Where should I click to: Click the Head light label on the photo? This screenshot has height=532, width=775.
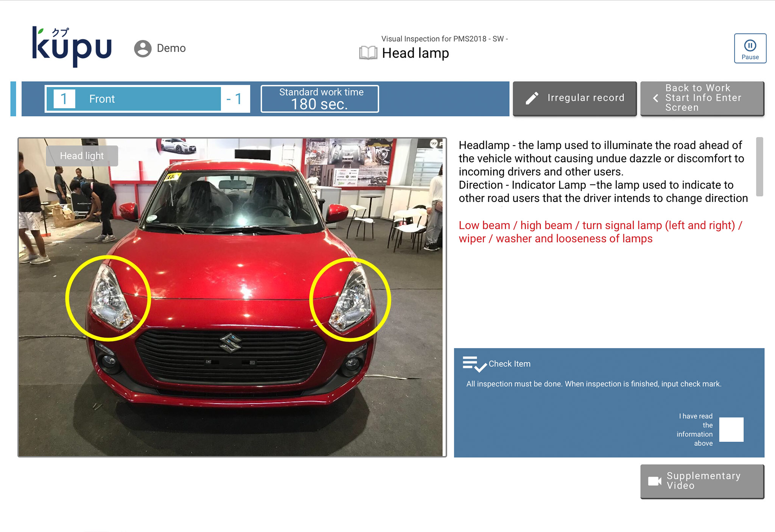[82, 156]
